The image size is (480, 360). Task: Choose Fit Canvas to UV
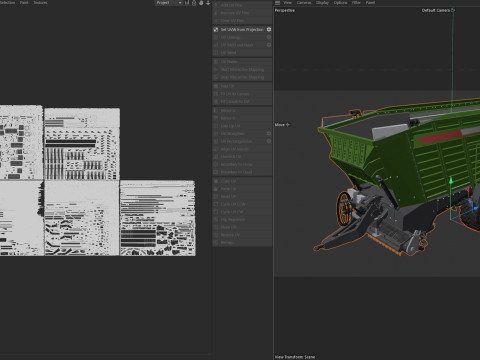pos(242,101)
